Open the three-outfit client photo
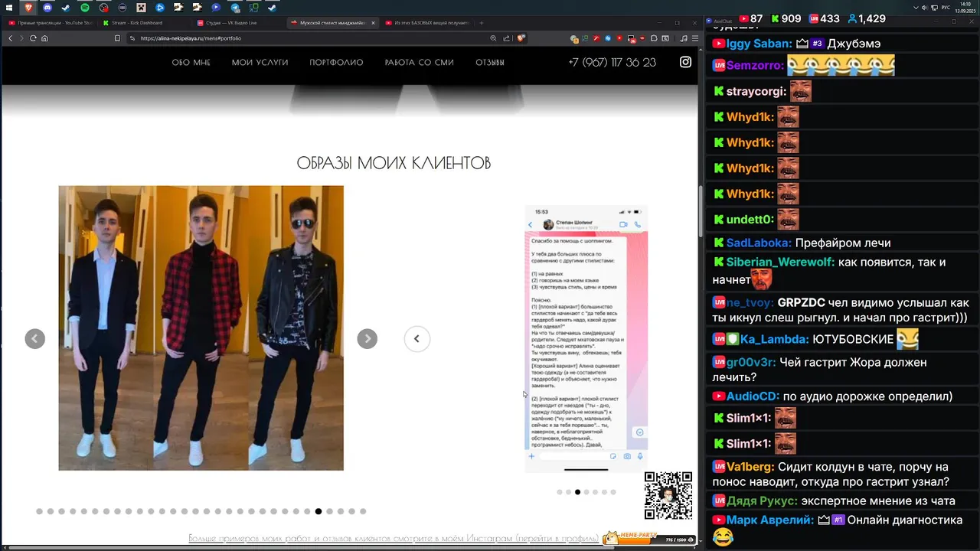The height and width of the screenshot is (551, 980). 201,328
